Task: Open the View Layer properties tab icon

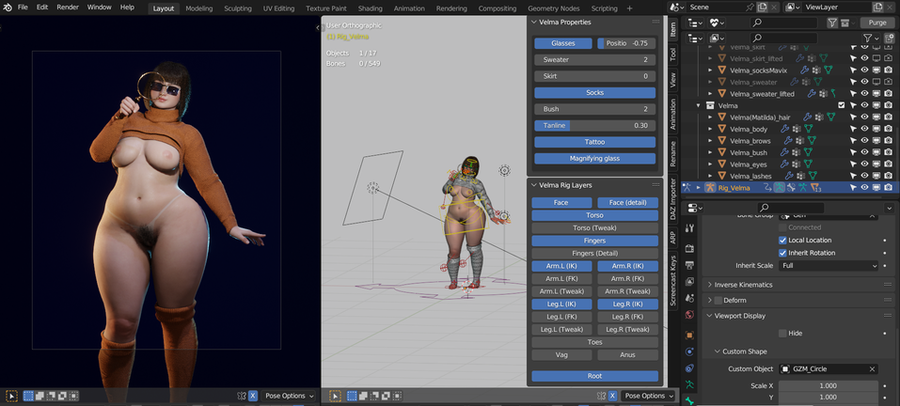Action: click(x=689, y=282)
